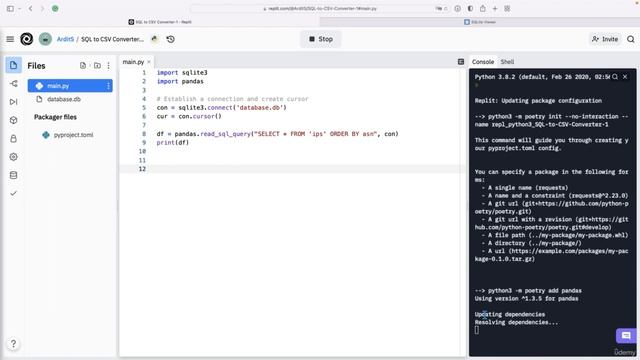This screenshot has width=640, height=360.
Task: Open the main.py row options menu
Action: tap(108, 86)
